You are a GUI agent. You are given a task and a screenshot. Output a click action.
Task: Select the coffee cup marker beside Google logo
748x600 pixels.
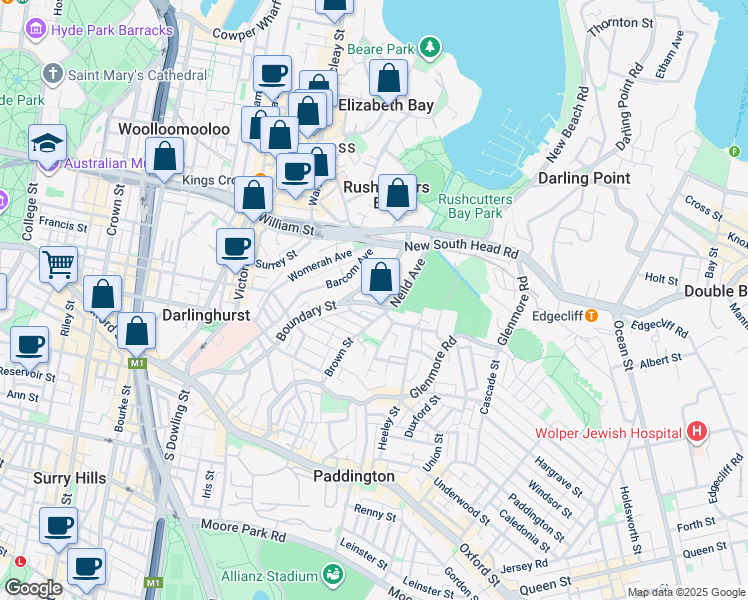tap(86, 568)
